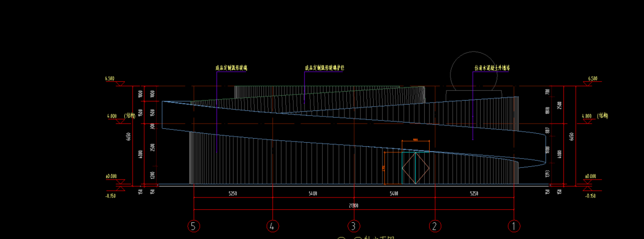
Task: Select the orange vertical dimension beside the door
Action: pos(384,168)
